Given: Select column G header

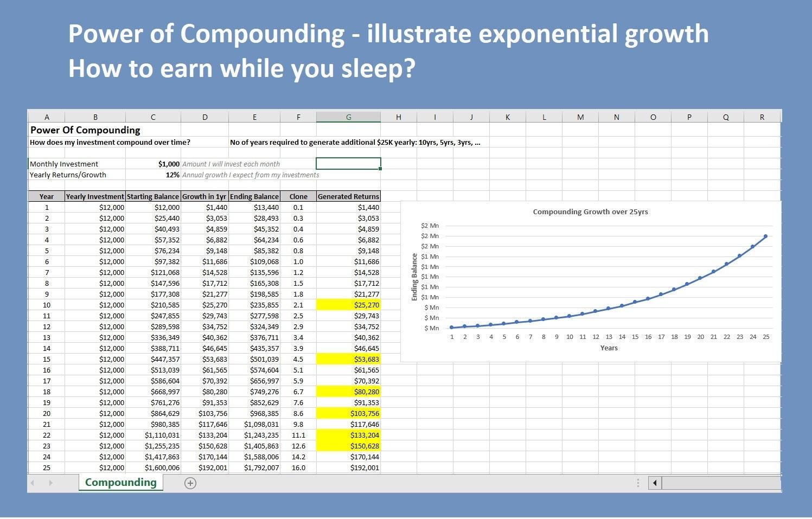Looking at the screenshot, I should [x=348, y=117].
